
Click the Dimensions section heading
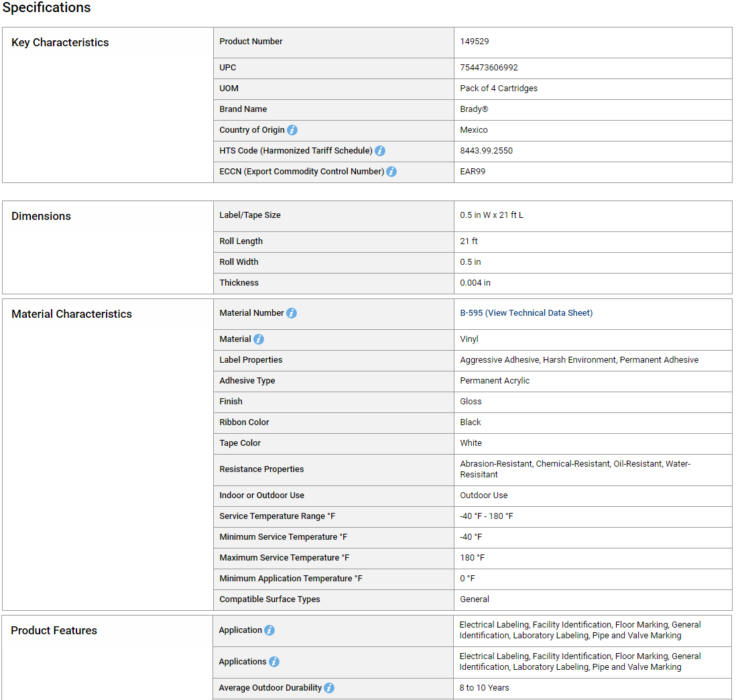tap(42, 217)
